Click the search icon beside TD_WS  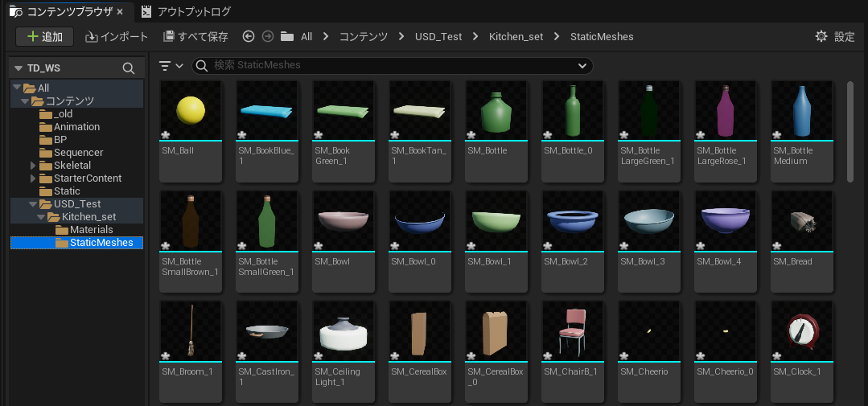click(x=129, y=68)
